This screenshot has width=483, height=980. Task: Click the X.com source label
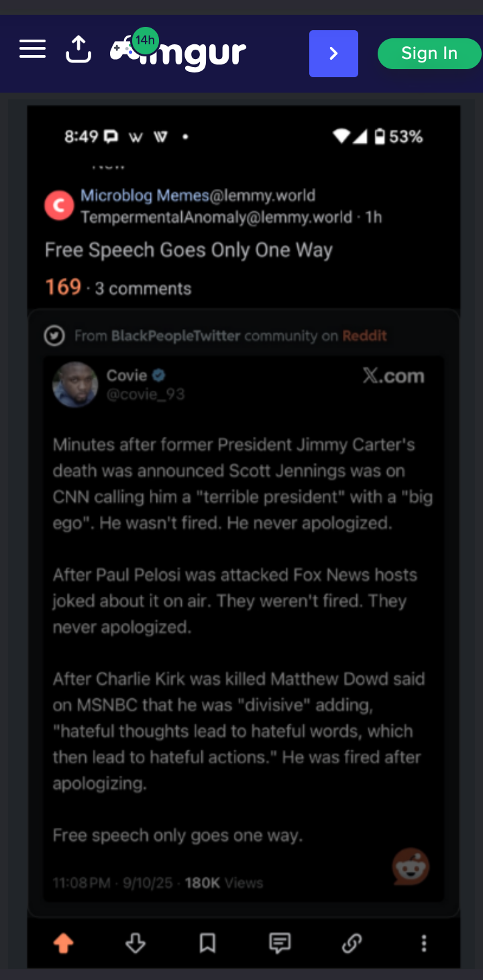[394, 376]
